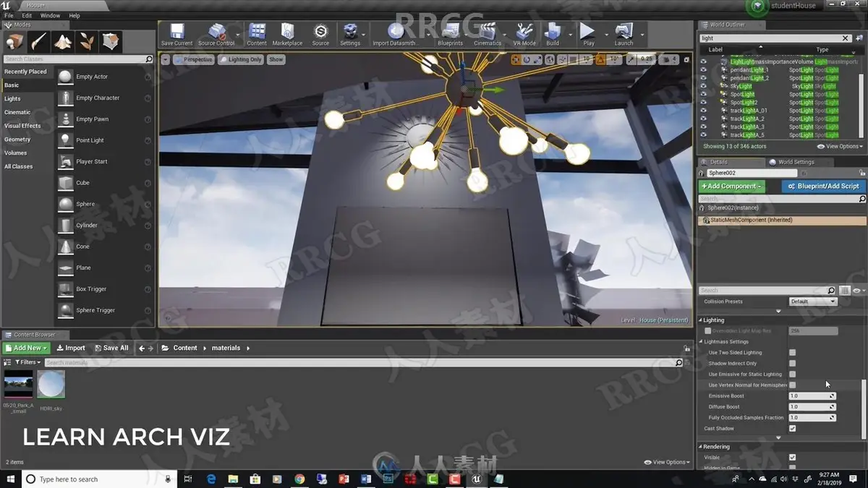
Task: Open the Collision Presets dropdown
Action: tap(812, 301)
